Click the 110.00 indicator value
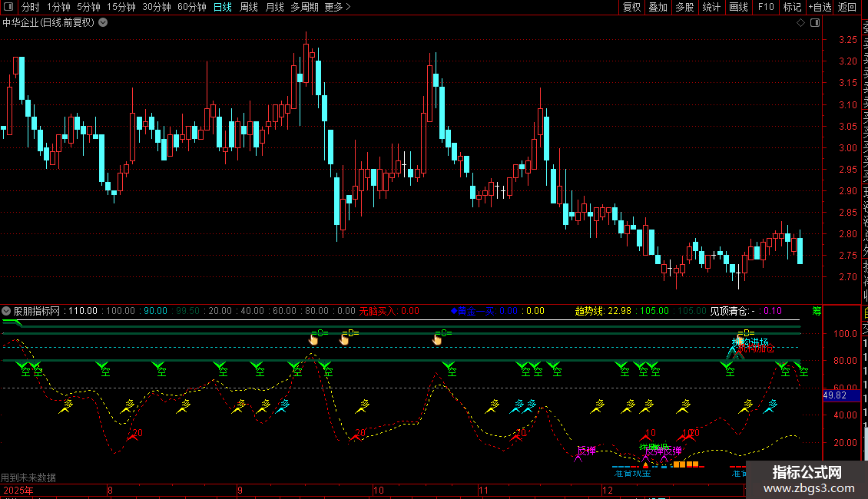This screenshot has height=499, width=868. click(83, 311)
